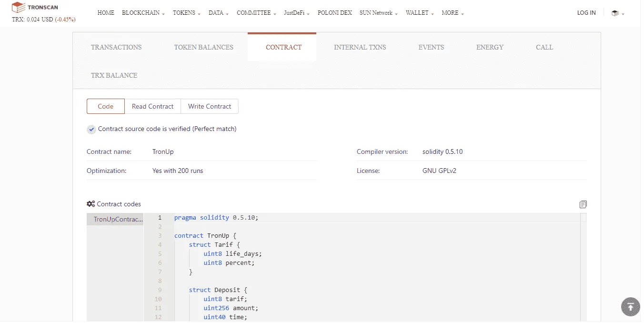The image size is (644, 323).
Task: Click the pragma solidity code line
Action: coord(216,217)
